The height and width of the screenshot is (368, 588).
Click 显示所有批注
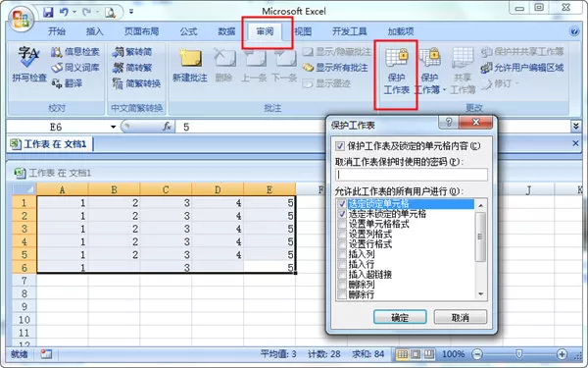pos(335,68)
